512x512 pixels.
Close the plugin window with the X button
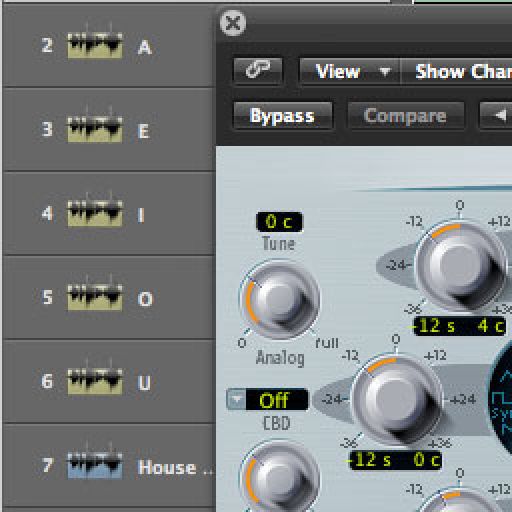[233, 23]
